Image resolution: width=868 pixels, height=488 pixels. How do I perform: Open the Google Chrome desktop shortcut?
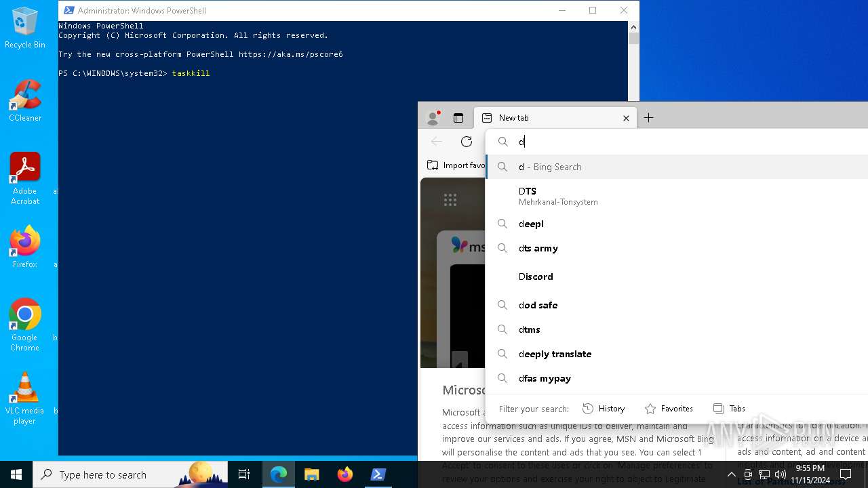[x=25, y=325]
